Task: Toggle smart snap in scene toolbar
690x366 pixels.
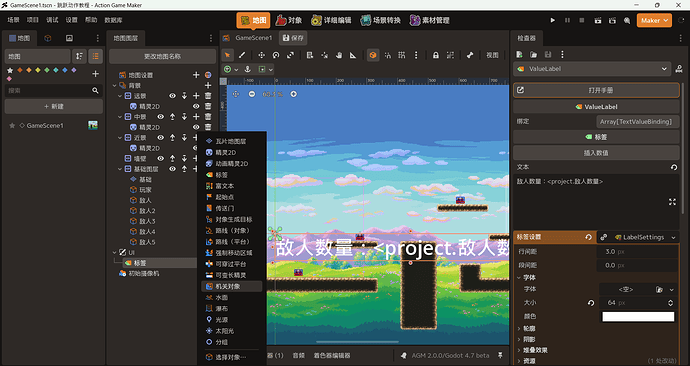Action: pyautogui.click(x=388, y=55)
